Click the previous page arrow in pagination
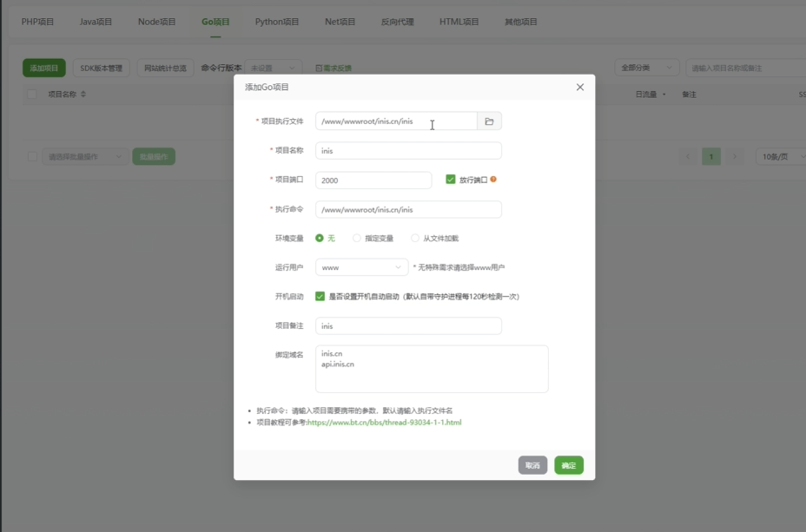 coord(688,156)
